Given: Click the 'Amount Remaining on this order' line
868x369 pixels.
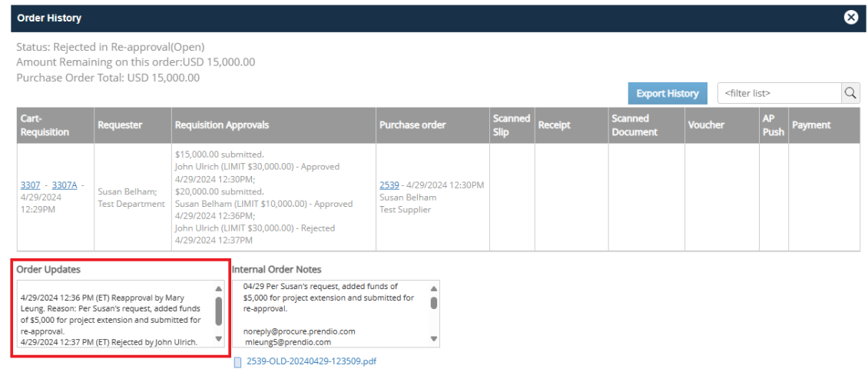Looking at the screenshot, I should 136,62.
